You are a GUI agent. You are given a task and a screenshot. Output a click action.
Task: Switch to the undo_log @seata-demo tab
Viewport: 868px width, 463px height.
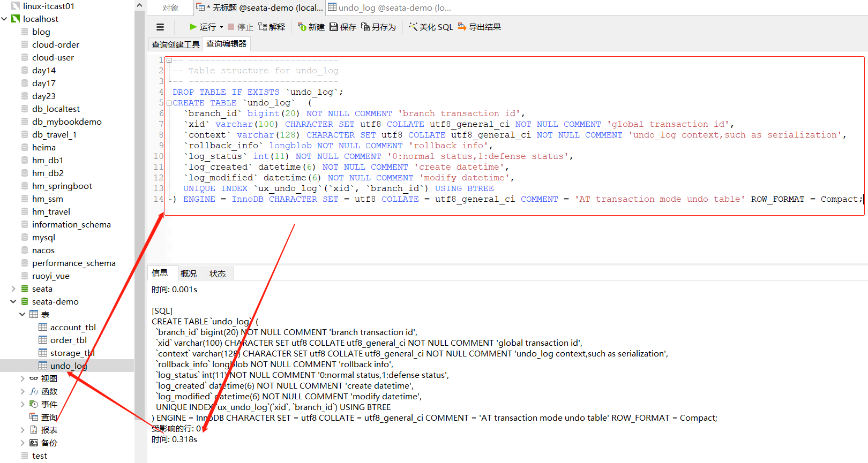[390, 7]
